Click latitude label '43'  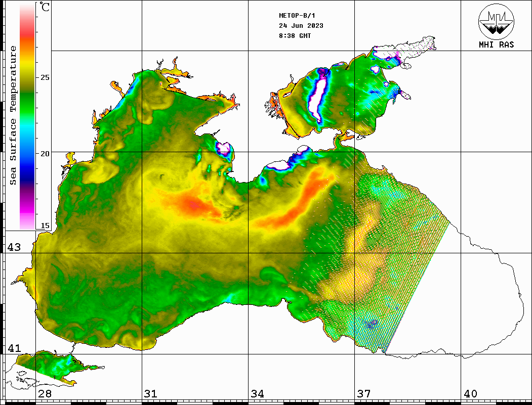[14, 247]
